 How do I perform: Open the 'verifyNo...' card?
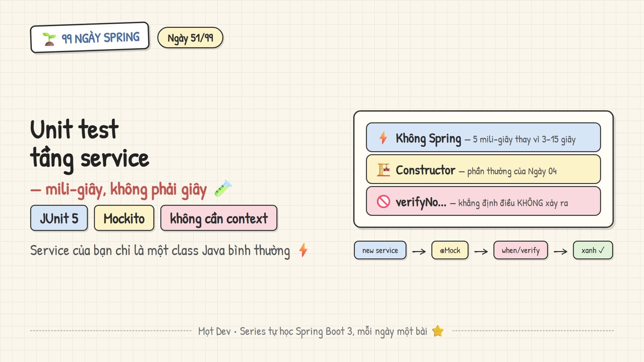483,201
